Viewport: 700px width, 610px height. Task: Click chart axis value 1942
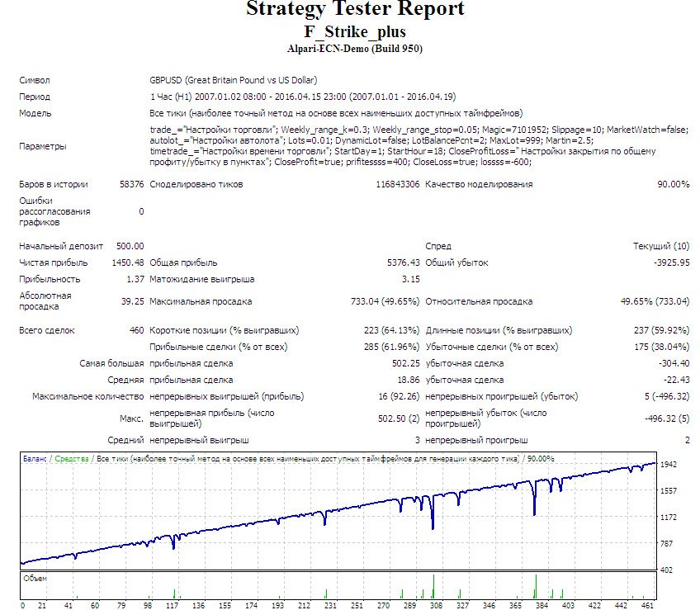[x=669, y=465]
